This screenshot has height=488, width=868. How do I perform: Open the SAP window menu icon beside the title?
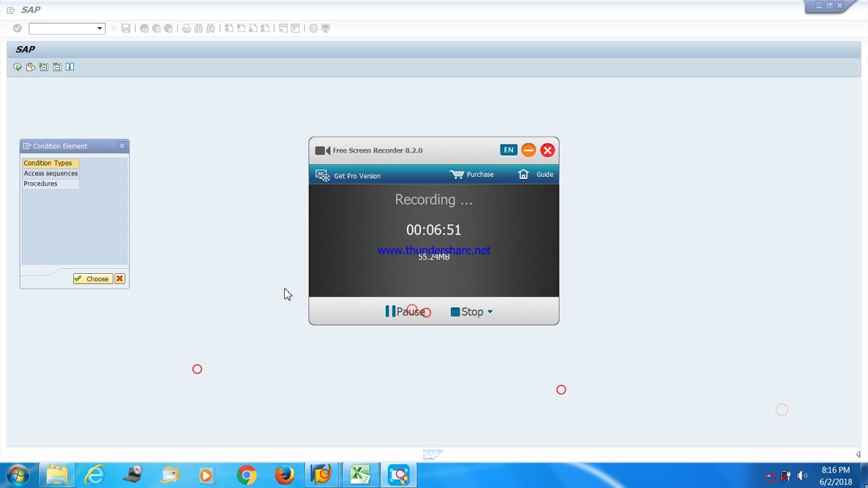(11, 10)
